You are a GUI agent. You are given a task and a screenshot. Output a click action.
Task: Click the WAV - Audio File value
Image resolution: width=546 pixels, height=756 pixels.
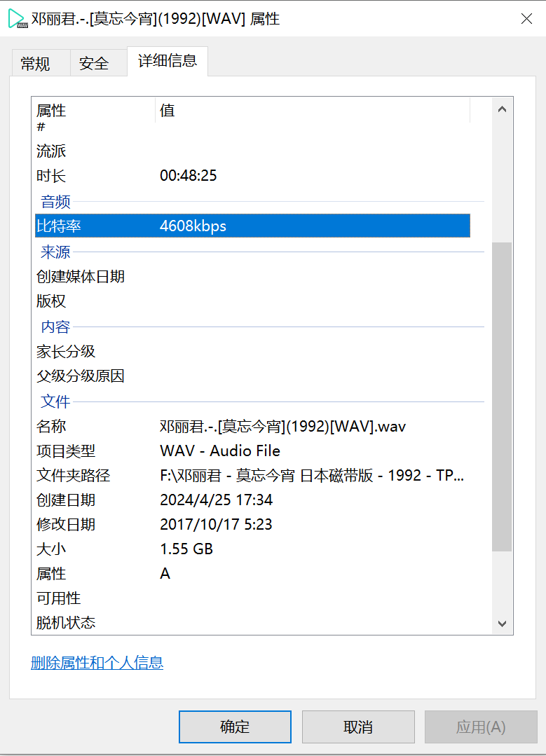[220, 451]
